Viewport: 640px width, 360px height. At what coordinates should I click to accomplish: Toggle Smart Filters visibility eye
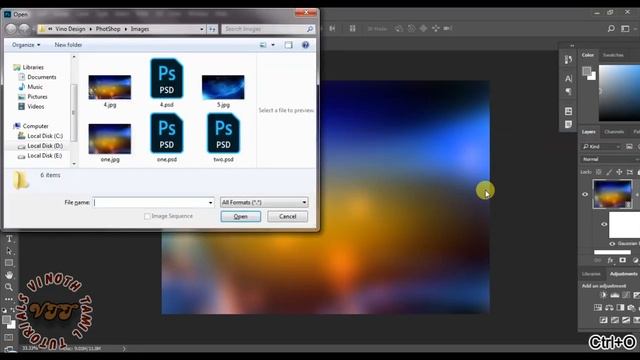tap(604, 224)
